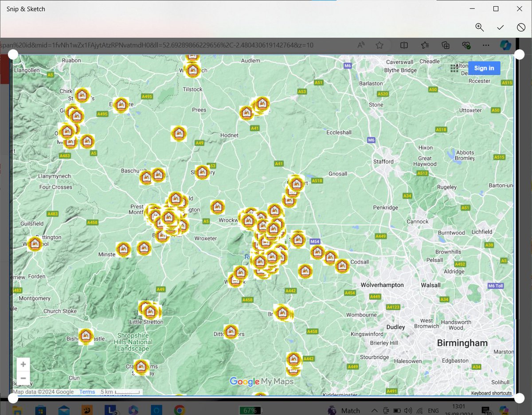
Task: Zoom in on the map
Action: (x=23, y=365)
